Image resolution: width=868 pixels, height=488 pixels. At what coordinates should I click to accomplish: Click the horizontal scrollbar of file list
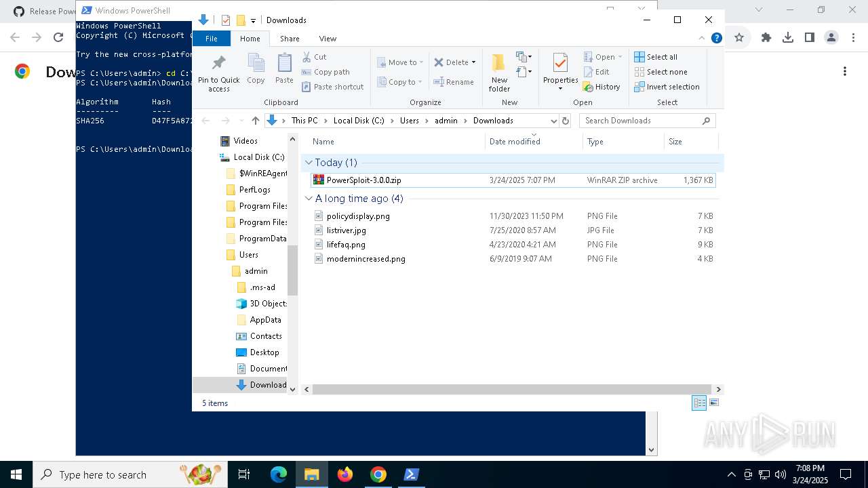(513, 390)
